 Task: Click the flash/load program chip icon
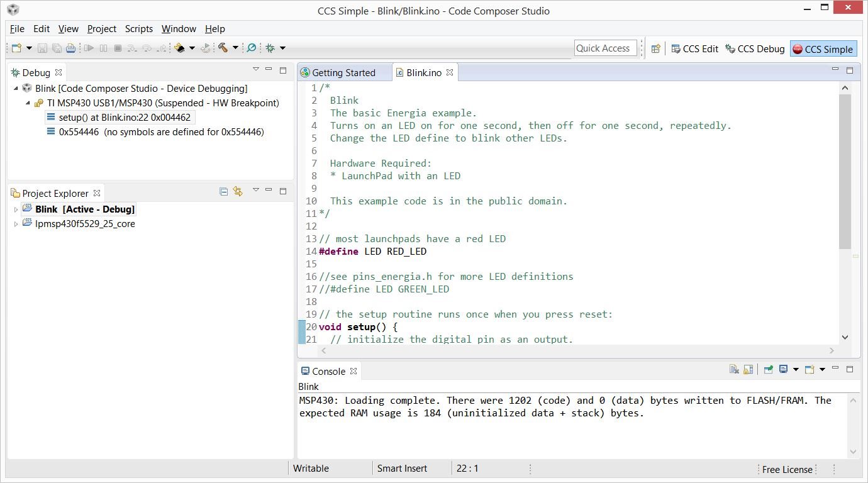coord(180,48)
